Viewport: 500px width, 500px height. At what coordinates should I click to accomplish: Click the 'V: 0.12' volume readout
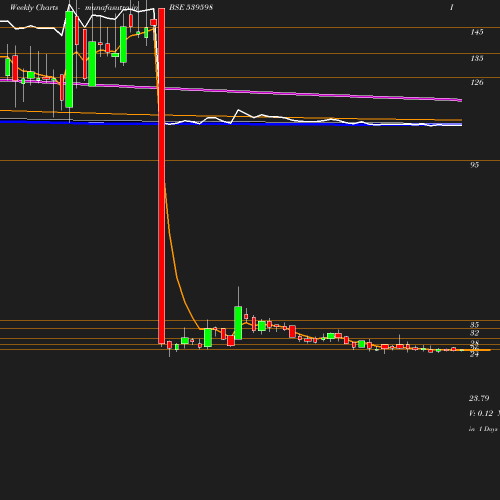(x=481, y=413)
